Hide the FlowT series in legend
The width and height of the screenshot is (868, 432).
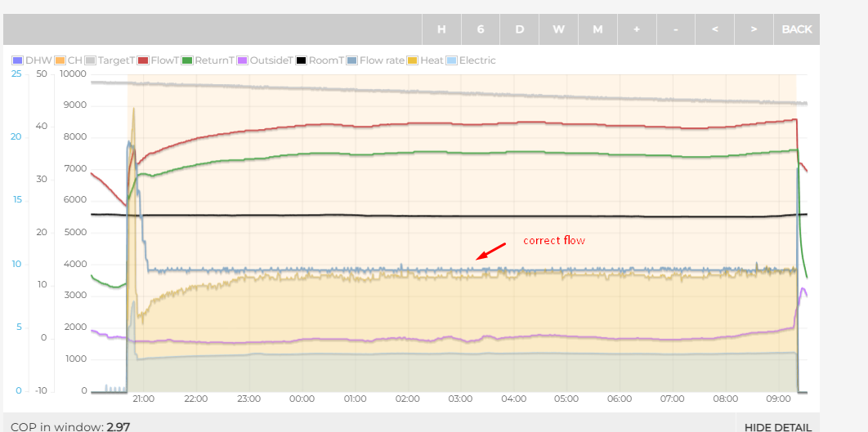[x=158, y=60]
